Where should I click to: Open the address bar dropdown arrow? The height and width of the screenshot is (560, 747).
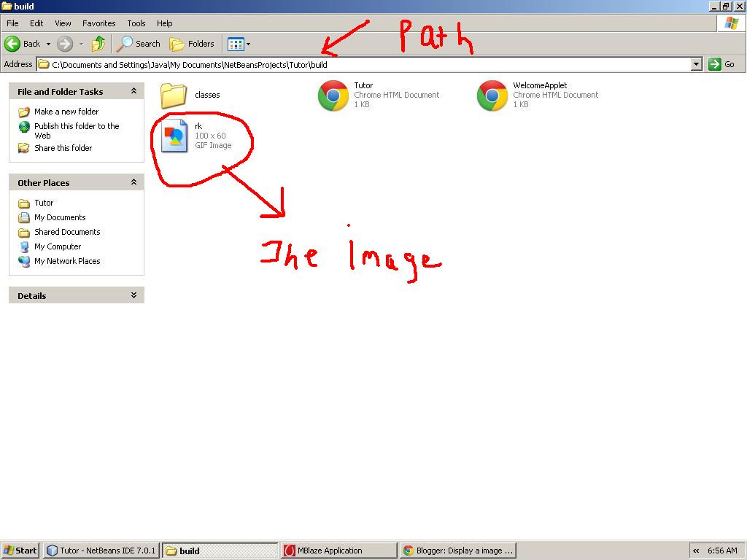coord(696,64)
